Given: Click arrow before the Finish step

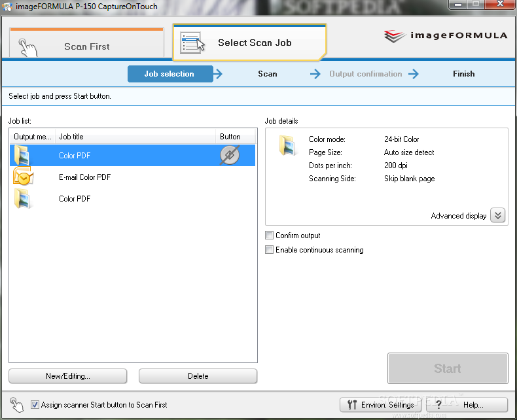Looking at the screenshot, I should pos(414,74).
